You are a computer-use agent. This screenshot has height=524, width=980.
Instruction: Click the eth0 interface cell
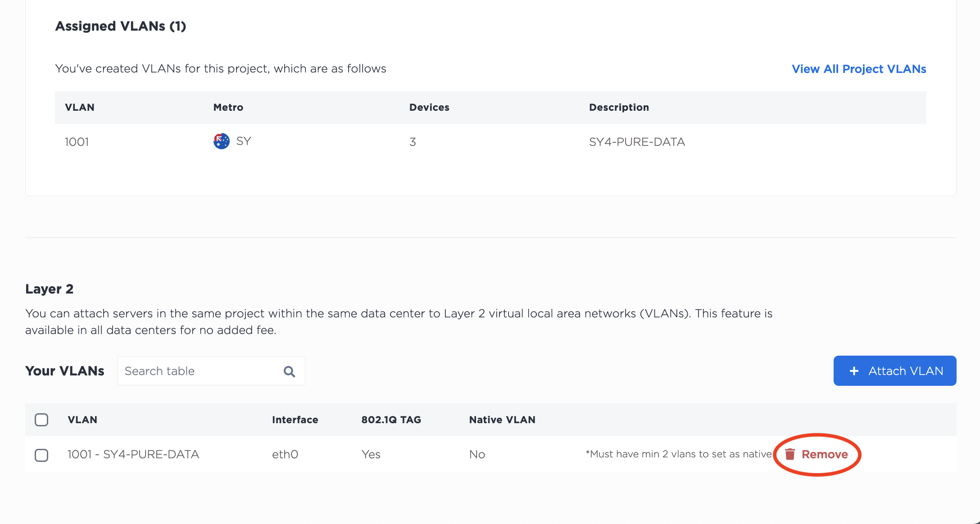pyautogui.click(x=285, y=455)
